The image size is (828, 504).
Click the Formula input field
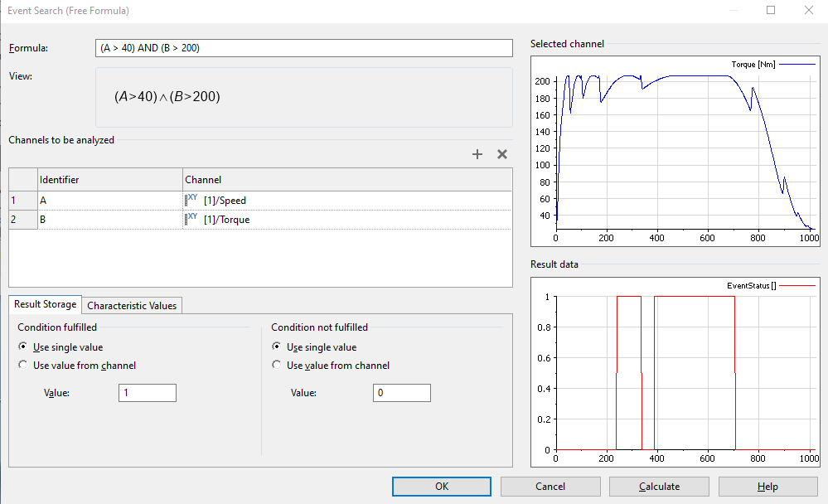304,48
